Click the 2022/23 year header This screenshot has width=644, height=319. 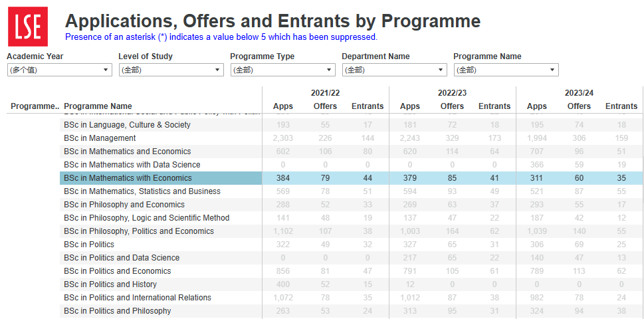click(452, 93)
